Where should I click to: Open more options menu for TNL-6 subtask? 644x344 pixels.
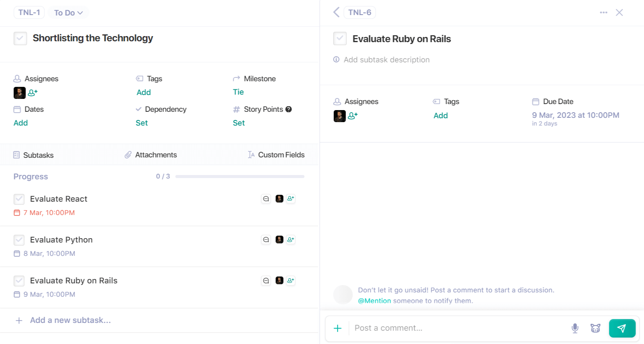(603, 12)
